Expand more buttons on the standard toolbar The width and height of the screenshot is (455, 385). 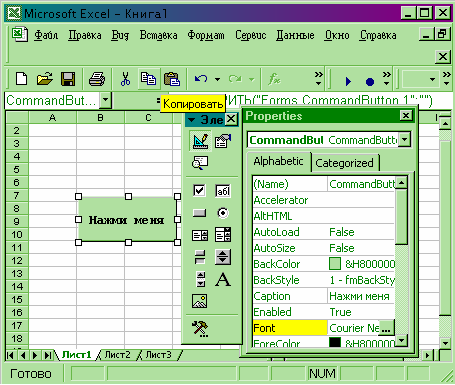[319, 79]
